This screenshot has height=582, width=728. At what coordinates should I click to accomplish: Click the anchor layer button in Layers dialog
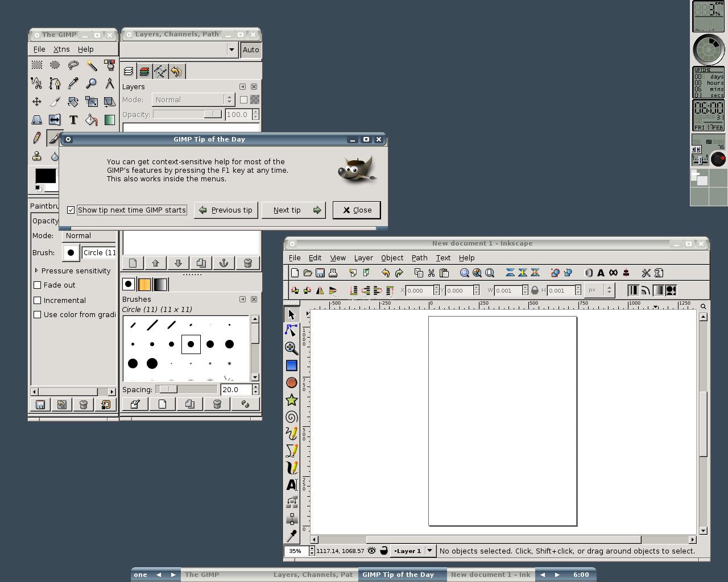tap(224, 263)
